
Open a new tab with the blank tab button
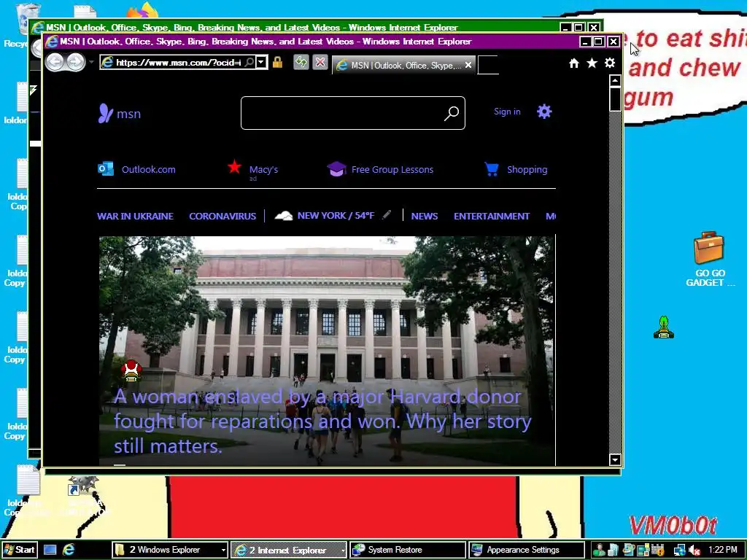click(x=488, y=65)
